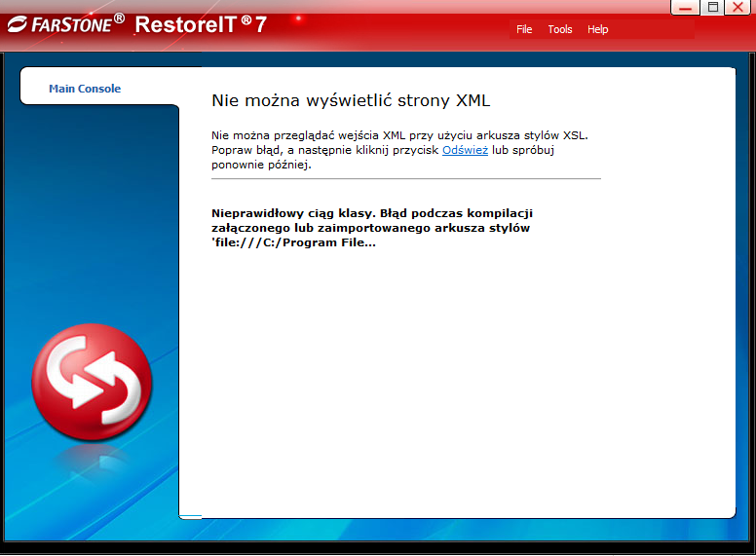Open the Tools menu

click(x=560, y=29)
